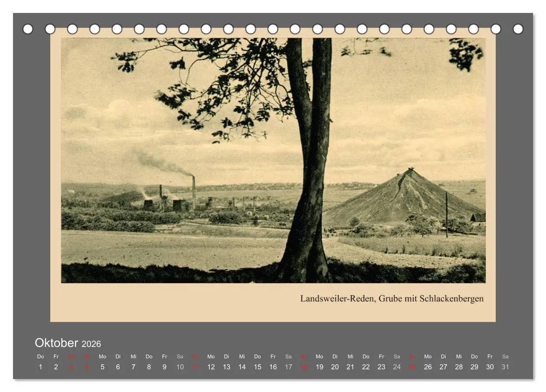Select day 23 in the calendar row
This screenshot has width=546, height=392.
pyautogui.click(x=381, y=367)
